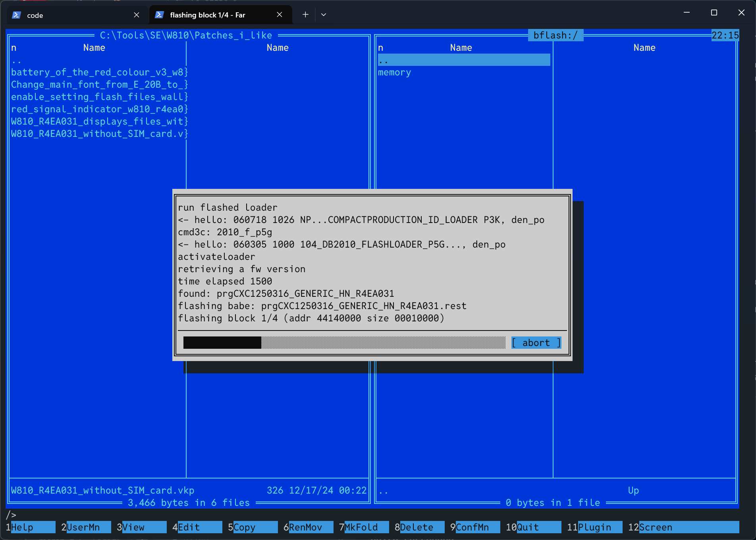Image resolution: width=756 pixels, height=540 pixels.
Task: Click 'run flashed loader' log line
Action: tap(228, 208)
